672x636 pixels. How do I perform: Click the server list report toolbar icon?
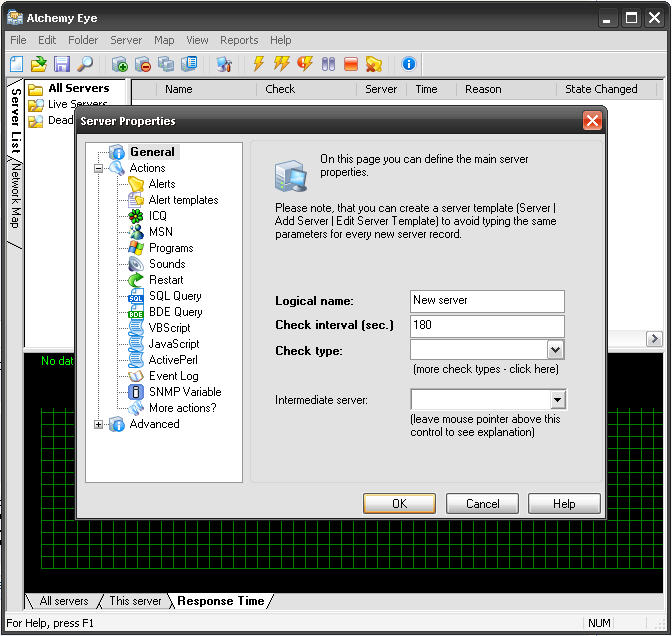click(x=189, y=64)
